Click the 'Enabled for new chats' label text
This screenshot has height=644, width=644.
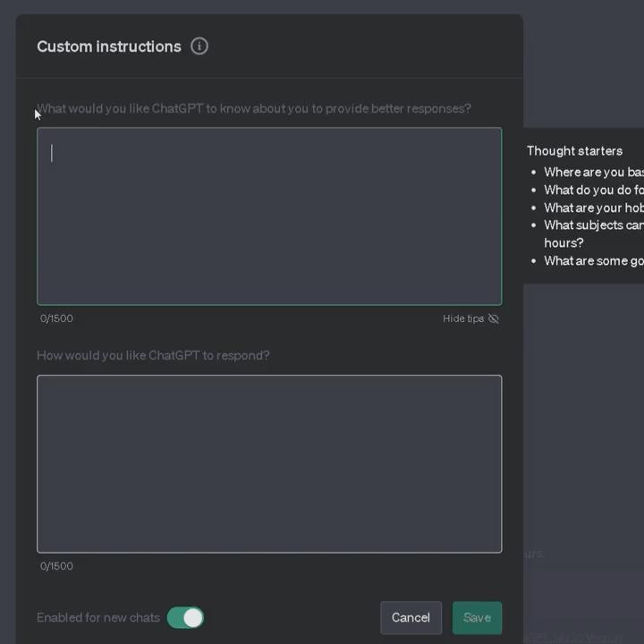click(98, 617)
